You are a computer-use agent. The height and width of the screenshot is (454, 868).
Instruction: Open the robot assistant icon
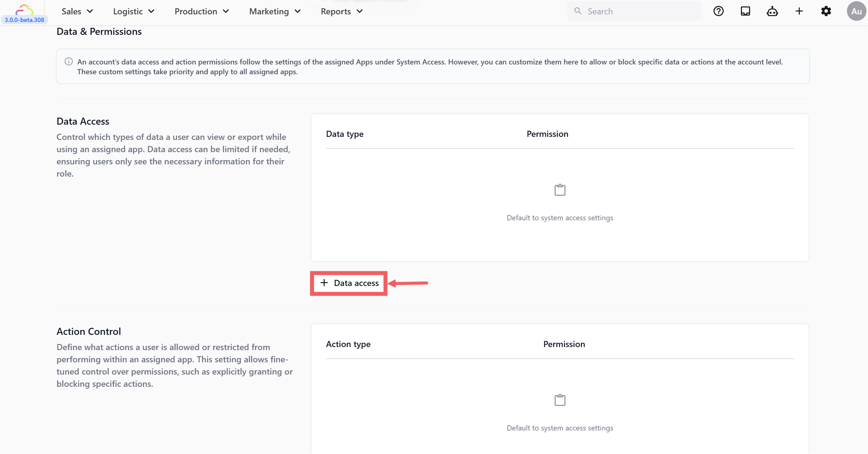click(772, 12)
